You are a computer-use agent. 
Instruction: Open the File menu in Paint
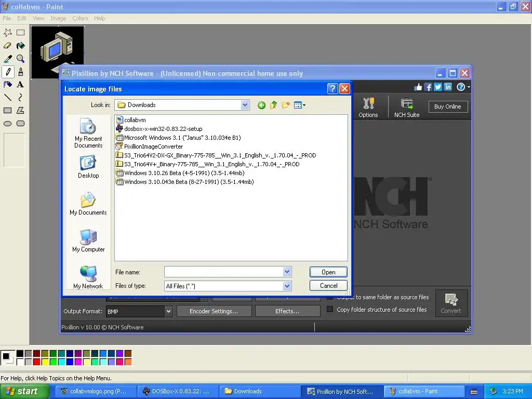[7, 18]
